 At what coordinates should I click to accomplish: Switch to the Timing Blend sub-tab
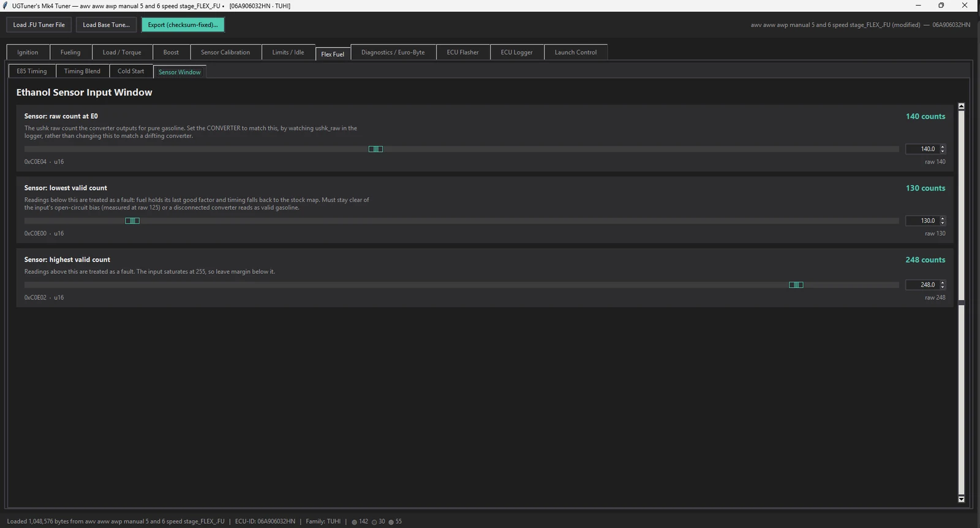click(82, 71)
